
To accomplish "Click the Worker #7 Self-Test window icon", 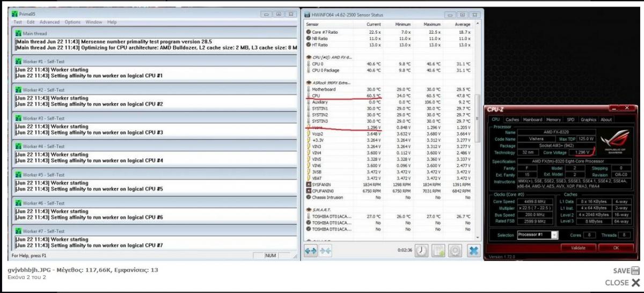I will point(19,231).
